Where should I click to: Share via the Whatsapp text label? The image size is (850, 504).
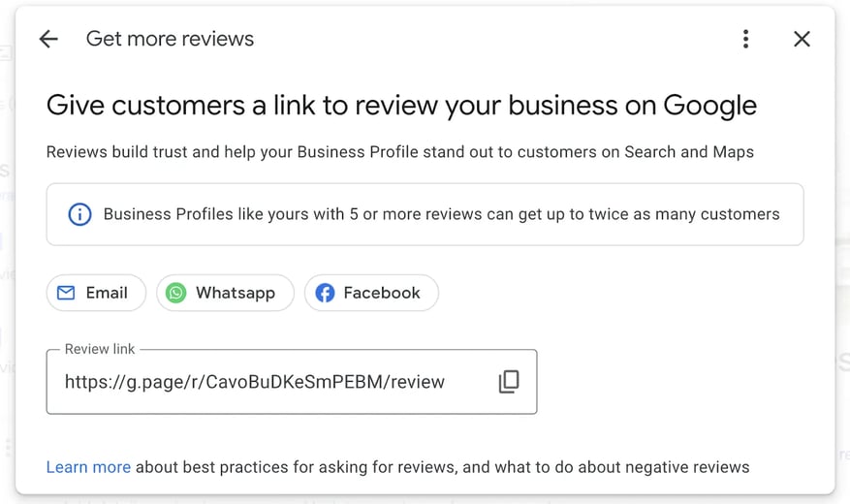click(x=236, y=293)
